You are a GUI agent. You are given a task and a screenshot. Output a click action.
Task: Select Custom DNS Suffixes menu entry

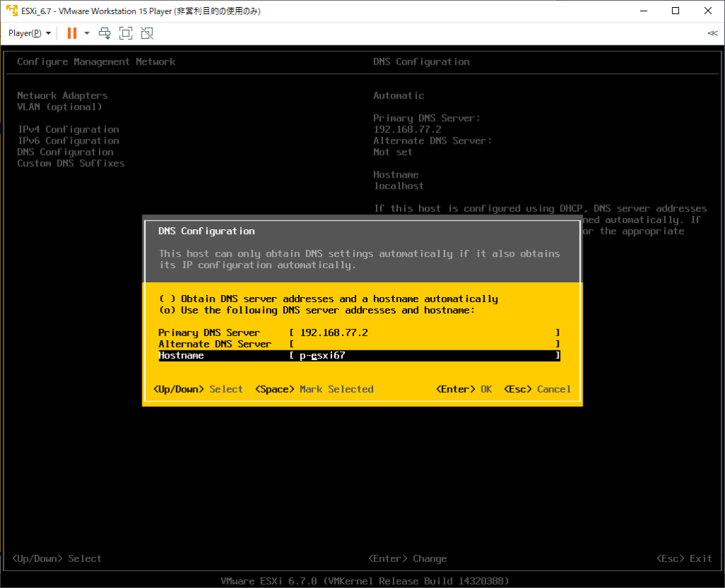point(71,163)
